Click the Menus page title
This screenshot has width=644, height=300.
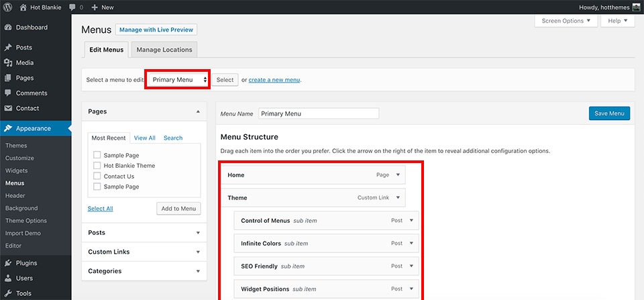96,30
